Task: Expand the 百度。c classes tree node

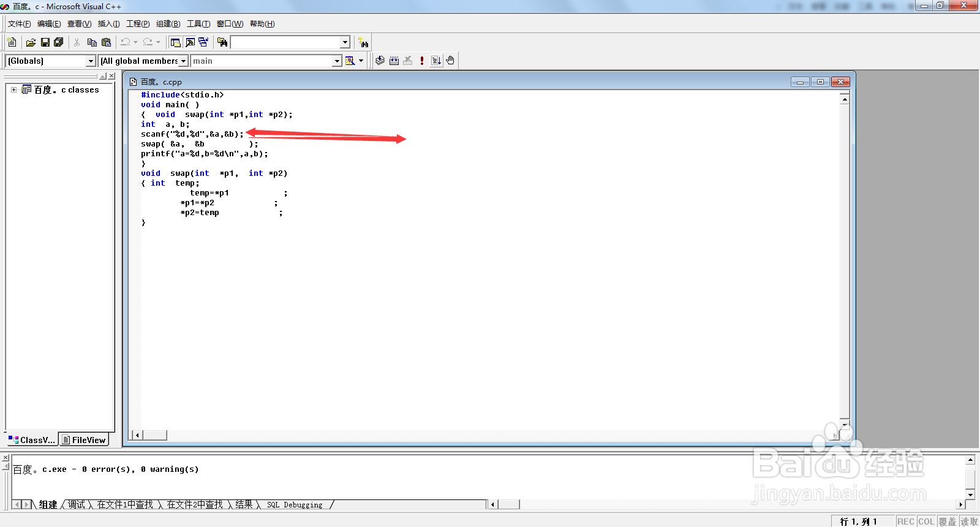Action: [13, 89]
